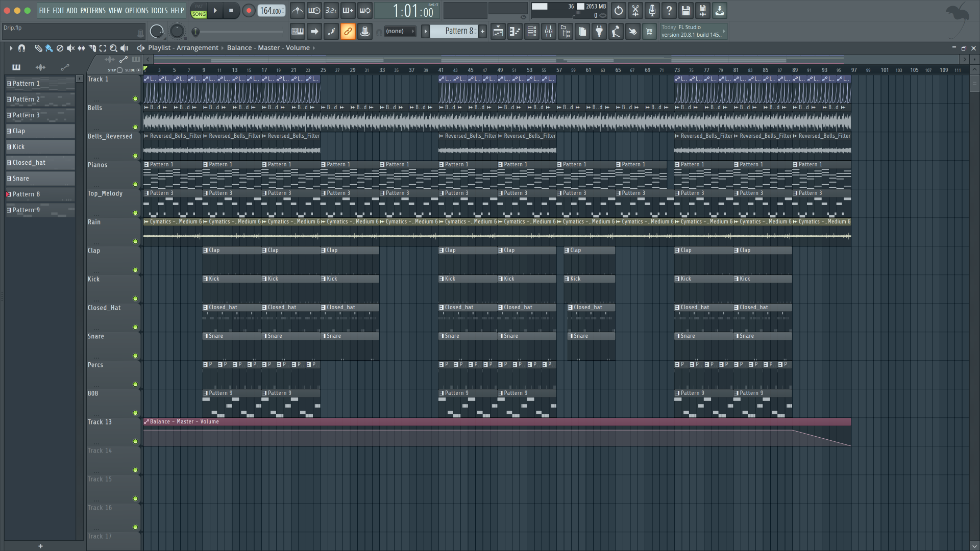Toggle typing keyboard to piano

point(298,32)
